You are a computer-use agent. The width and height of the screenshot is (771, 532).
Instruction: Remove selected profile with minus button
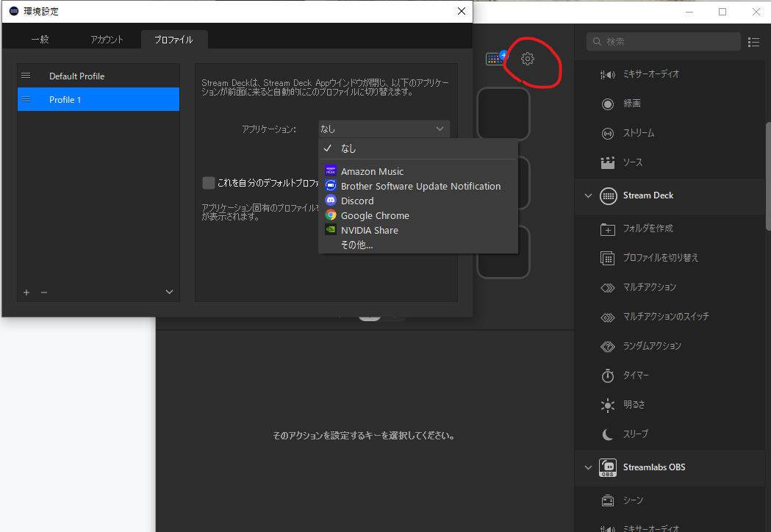point(44,292)
